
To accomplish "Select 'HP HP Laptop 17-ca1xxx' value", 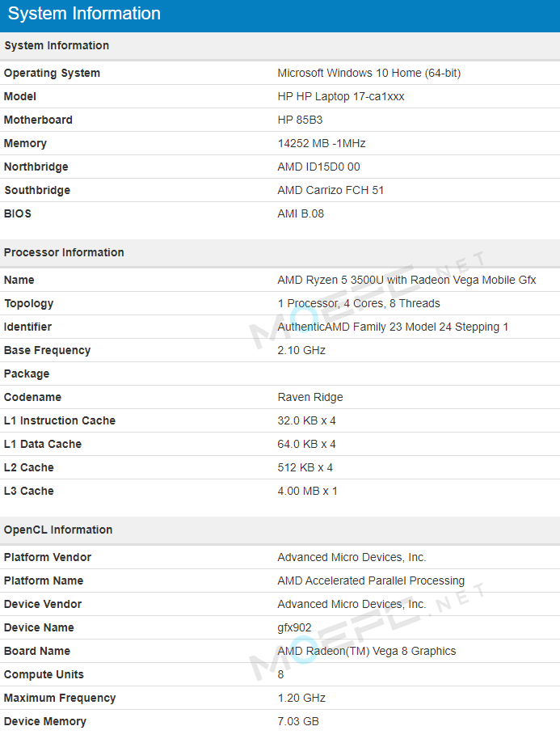I will [341, 96].
